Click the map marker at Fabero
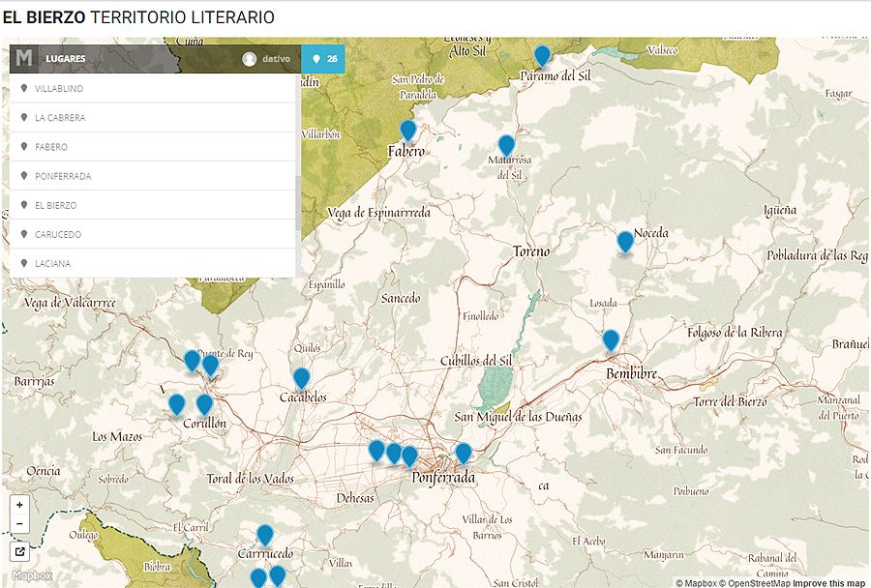This screenshot has width=871, height=588. tap(408, 131)
